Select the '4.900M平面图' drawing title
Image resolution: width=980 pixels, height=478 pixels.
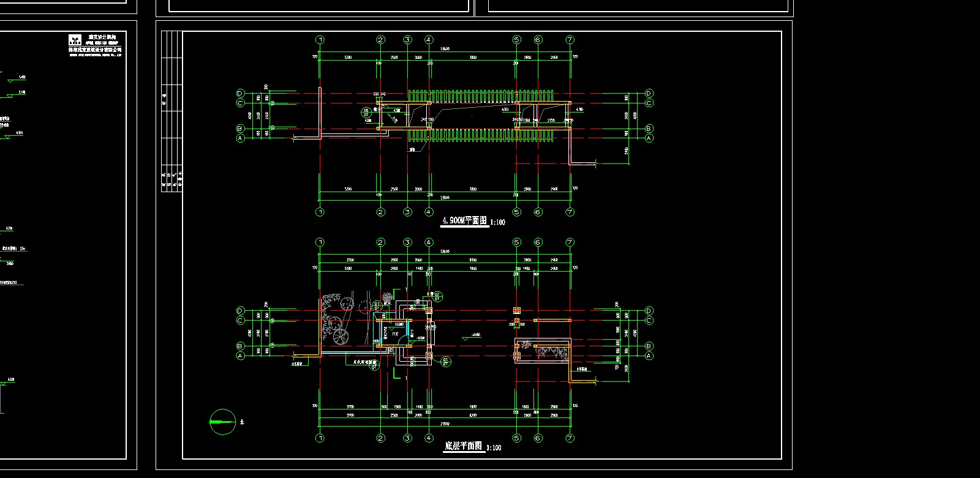click(465, 220)
